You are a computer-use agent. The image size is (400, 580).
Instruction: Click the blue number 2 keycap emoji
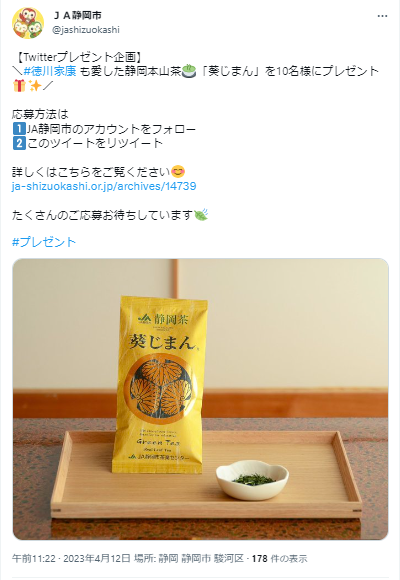pos(19,143)
